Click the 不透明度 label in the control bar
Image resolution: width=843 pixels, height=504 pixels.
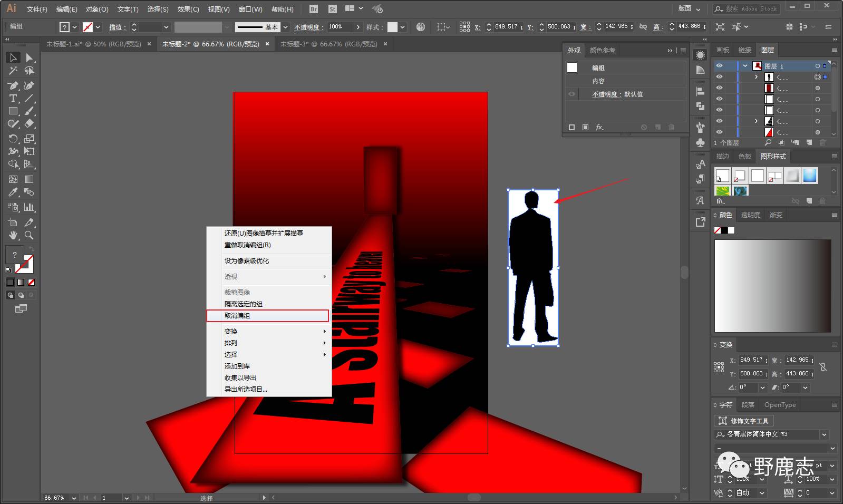click(x=307, y=27)
